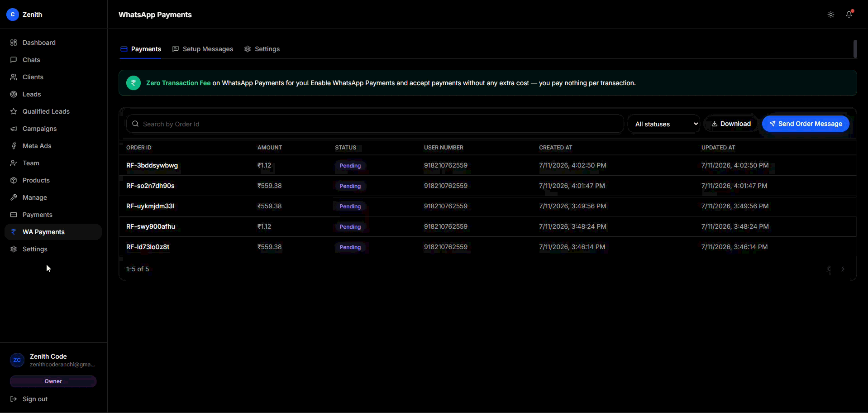The width and height of the screenshot is (868, 413).
Task: Switch to the Setup Messages tab
Action: [x=203, y=49]
